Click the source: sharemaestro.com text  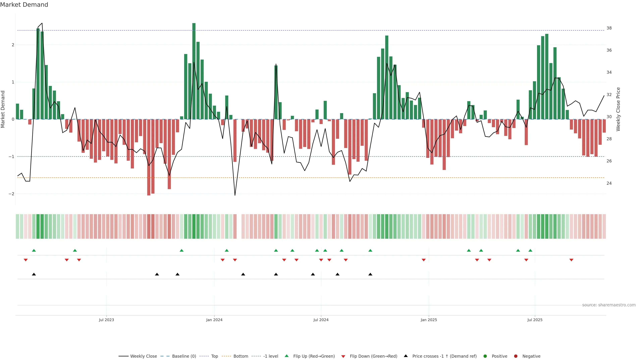[609, 305]
